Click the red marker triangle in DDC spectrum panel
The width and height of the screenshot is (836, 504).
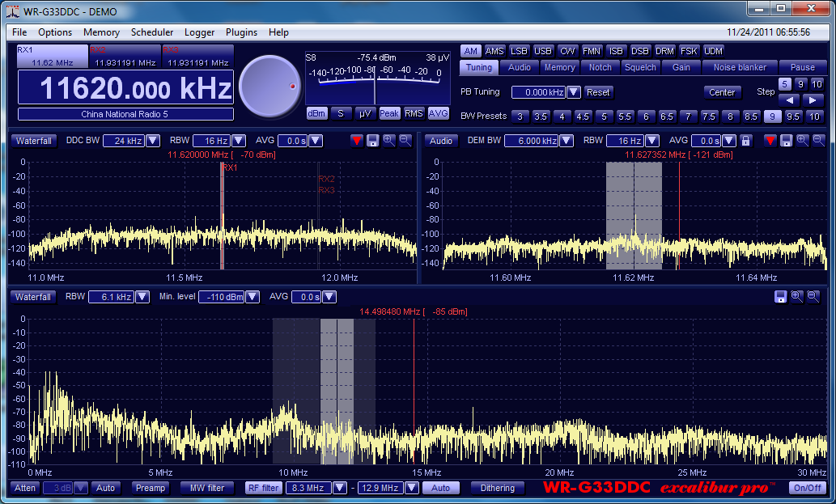click(357, 141)
